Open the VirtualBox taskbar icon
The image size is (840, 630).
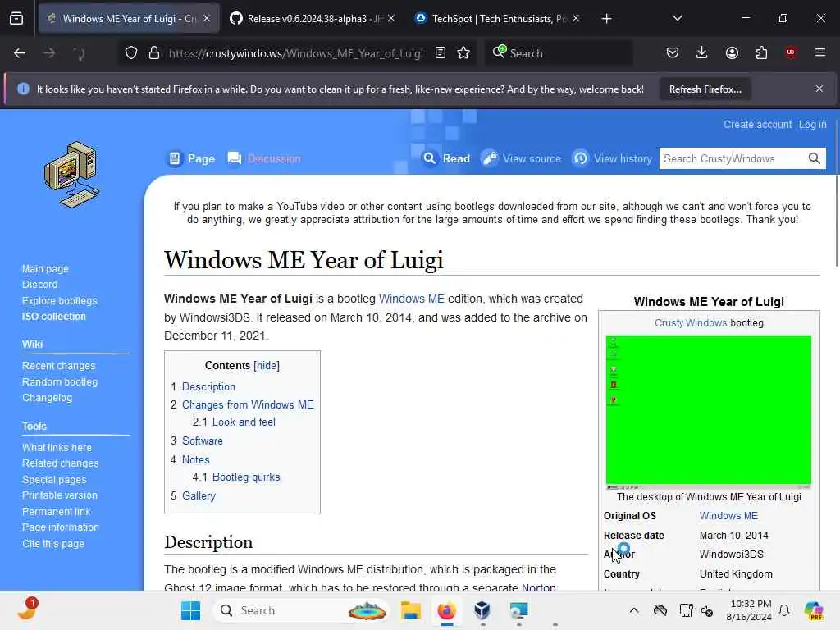coord(482,610)
